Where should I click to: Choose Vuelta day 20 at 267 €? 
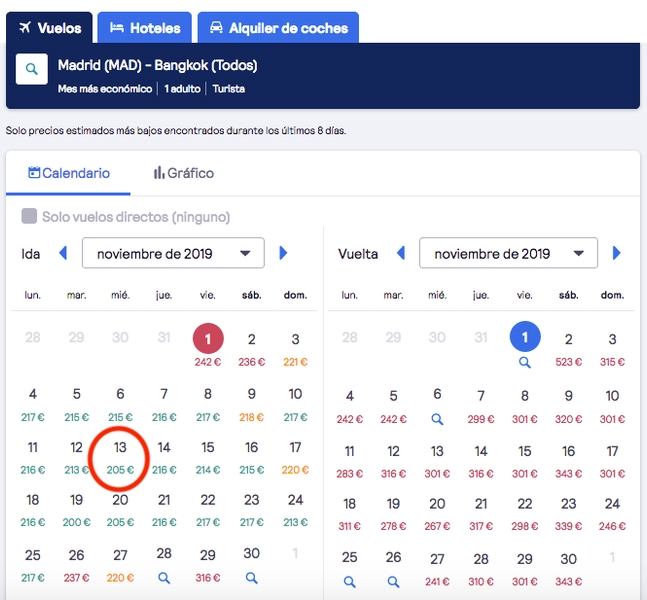437,514
